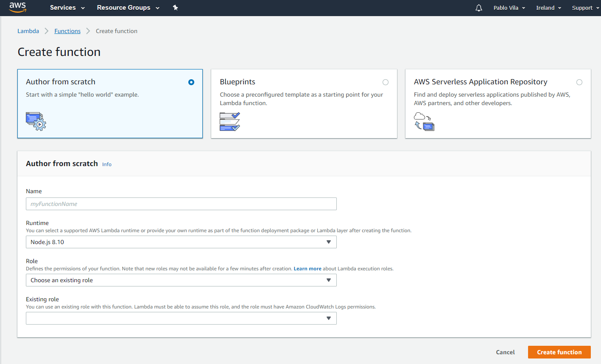The image size is (601, 364).
Task: Go to Lambda breadcrumb link
Action: click(28, 31)
